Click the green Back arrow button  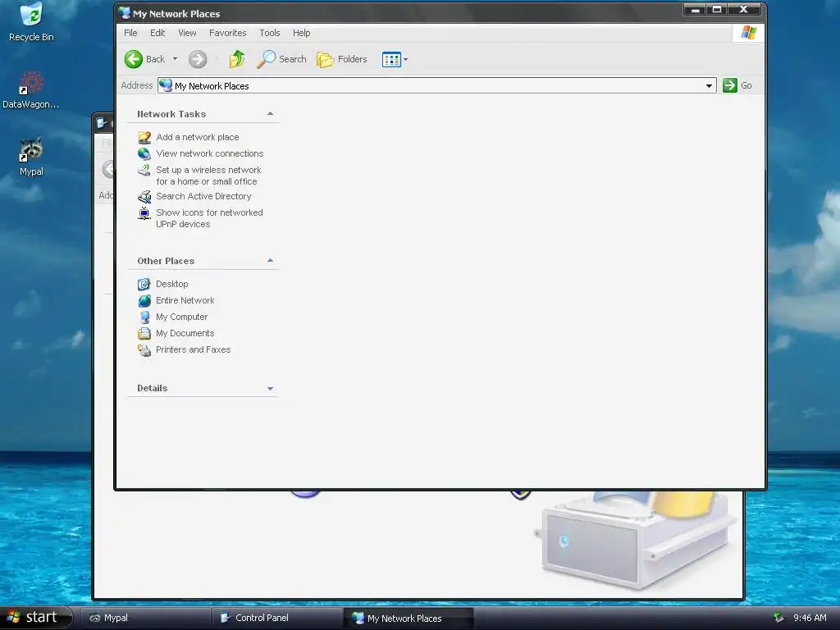134,59
